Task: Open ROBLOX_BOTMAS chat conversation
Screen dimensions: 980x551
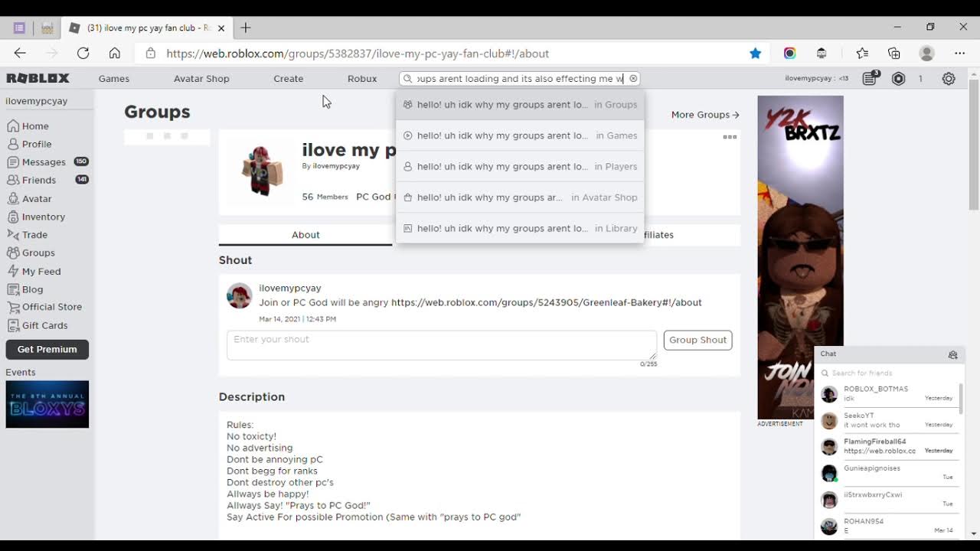Action: coord(888,393)
